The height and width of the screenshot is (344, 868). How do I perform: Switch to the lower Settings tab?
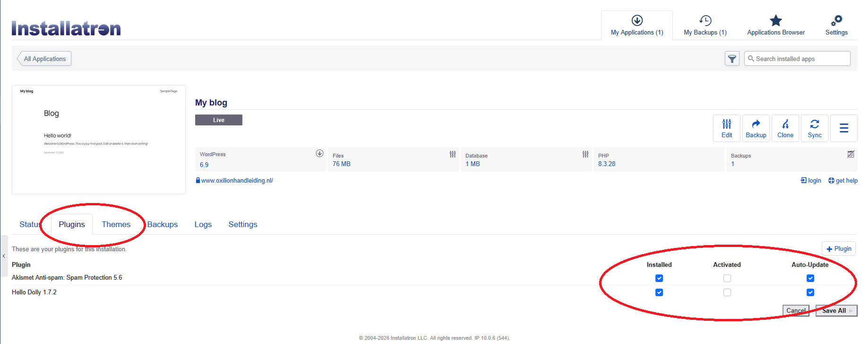click(x=243, y=224)
